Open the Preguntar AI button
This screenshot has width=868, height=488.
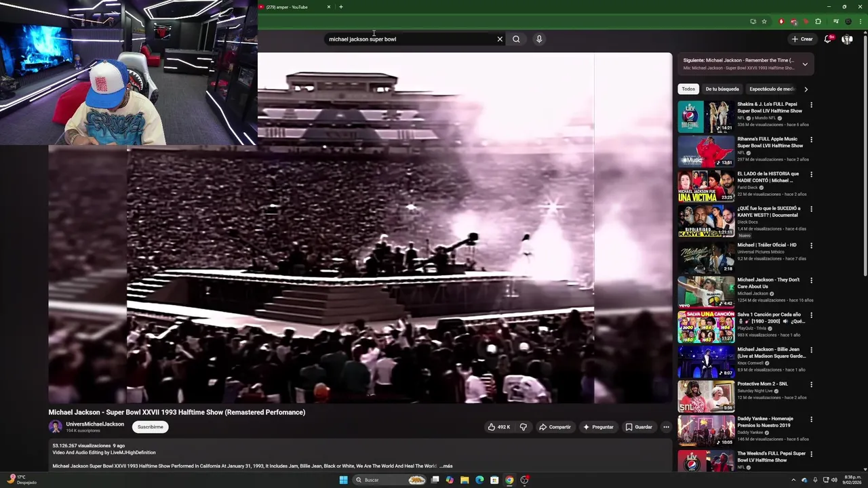[598, 427]
